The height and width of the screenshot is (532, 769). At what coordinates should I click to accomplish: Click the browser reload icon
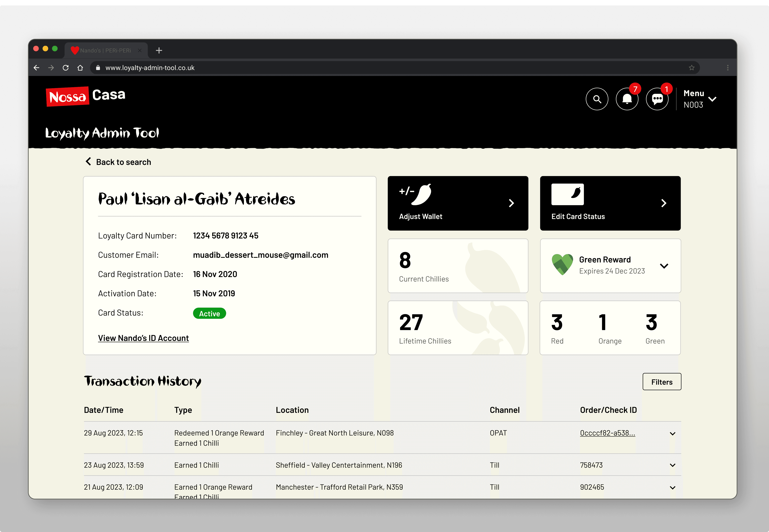coord(66,68)
